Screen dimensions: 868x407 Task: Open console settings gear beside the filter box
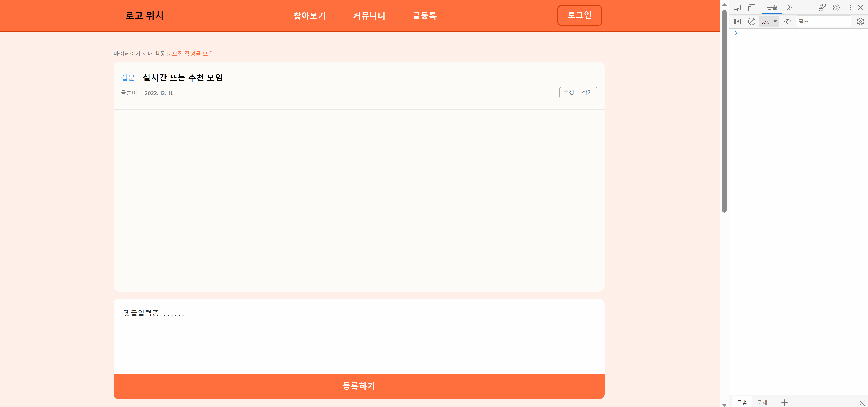[860, 21]
